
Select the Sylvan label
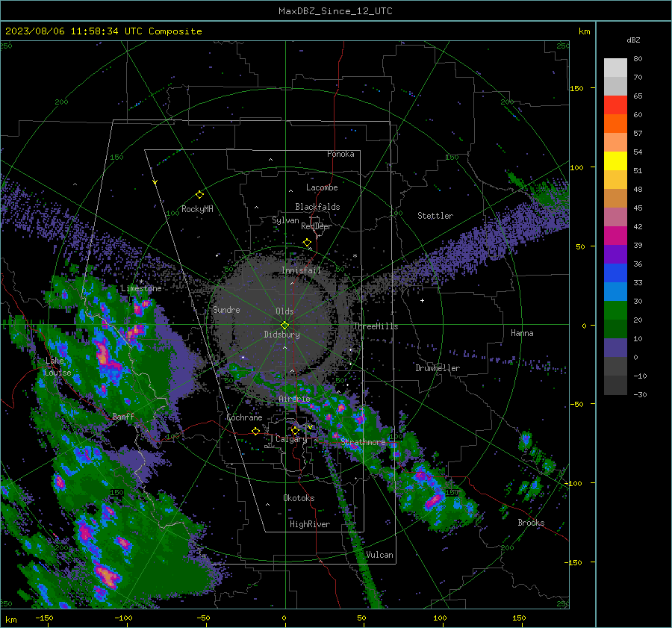pos(285,220)
